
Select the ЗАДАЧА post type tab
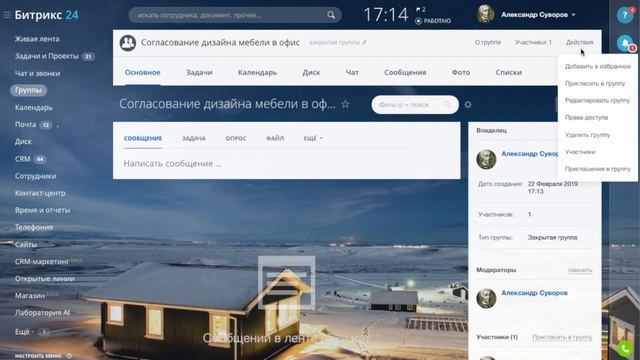pyautogui.click(x=194, y=138)
